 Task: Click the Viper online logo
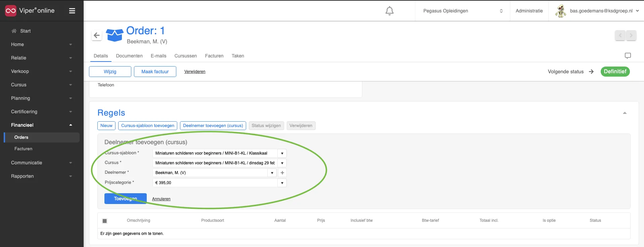tap(30, 11)
